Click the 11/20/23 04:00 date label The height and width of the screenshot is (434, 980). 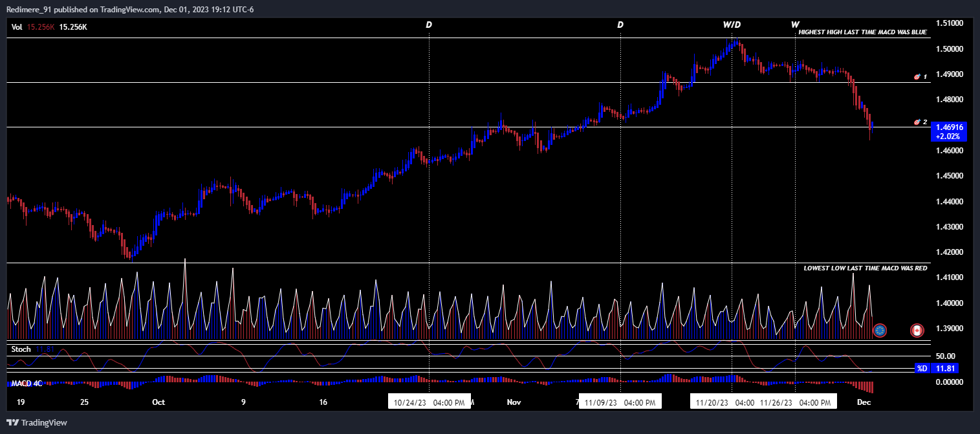724,402
